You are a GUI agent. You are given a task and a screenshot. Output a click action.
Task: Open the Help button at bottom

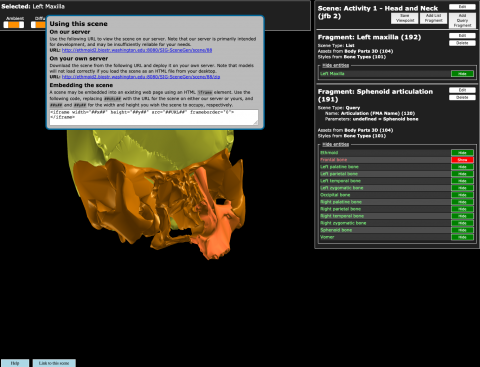coord(15,363)
